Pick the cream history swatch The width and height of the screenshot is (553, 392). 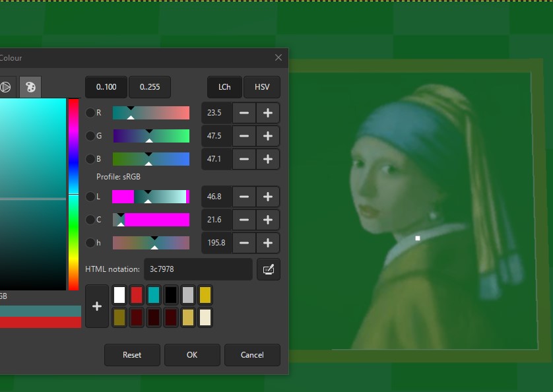205,317
